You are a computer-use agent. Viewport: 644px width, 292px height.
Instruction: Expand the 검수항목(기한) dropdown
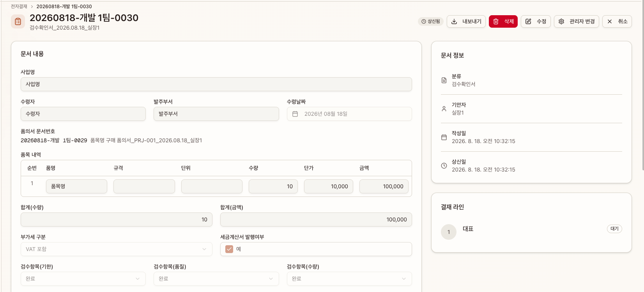pos(83,279)
